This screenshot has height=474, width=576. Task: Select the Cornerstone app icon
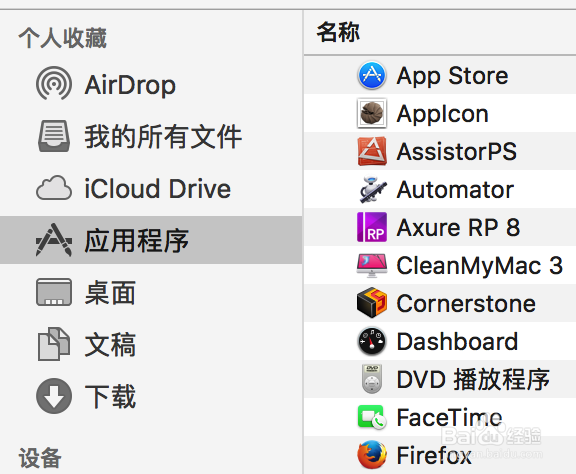pyautogui.click(x=372, y=303)
